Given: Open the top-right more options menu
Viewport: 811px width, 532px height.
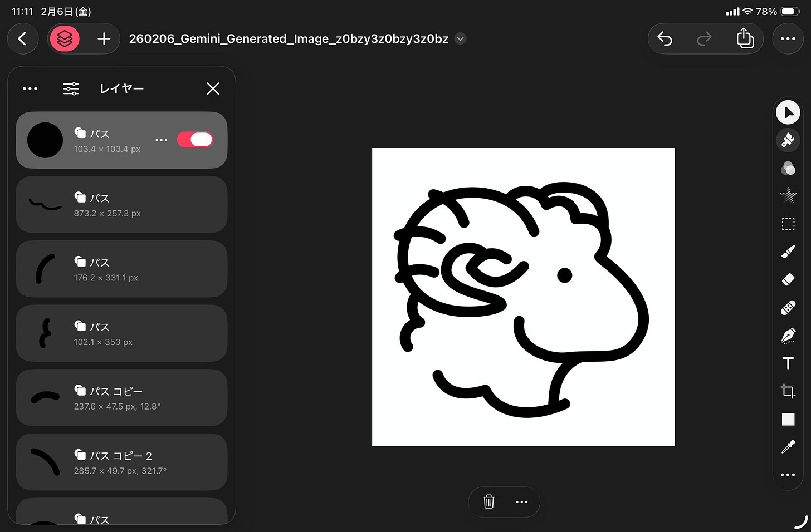Looking at the screenshot, I should (788, 38).
